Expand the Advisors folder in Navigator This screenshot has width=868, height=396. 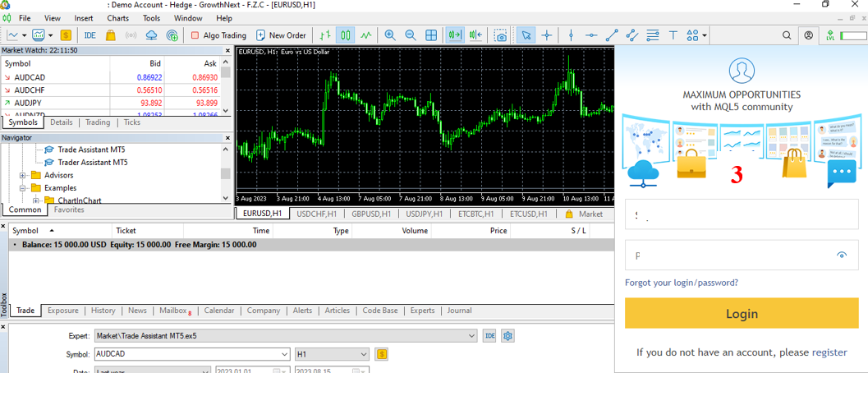pyautogui.click(x=23, y=176)
